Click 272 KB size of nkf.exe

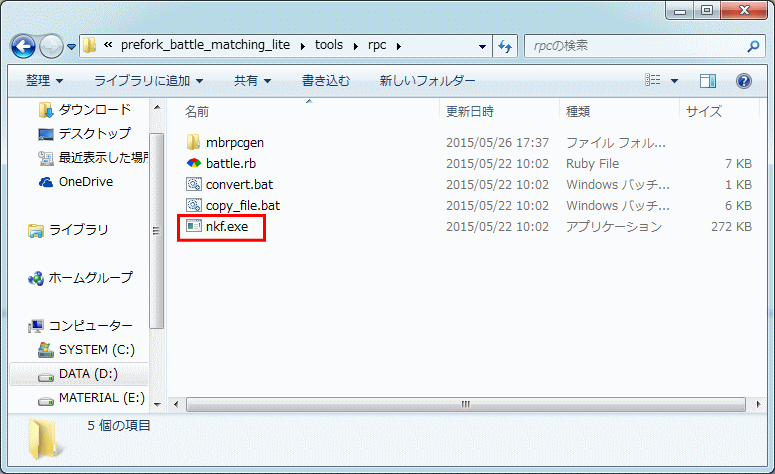pyautogui.click(x=731, y=226)
